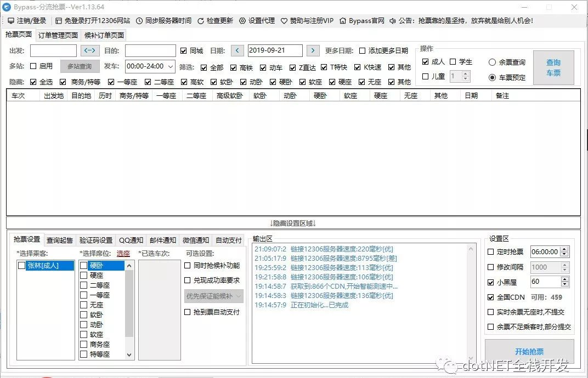
Task: Go to next date arrow
Action: pyautogui.click(x=313, y=50)
